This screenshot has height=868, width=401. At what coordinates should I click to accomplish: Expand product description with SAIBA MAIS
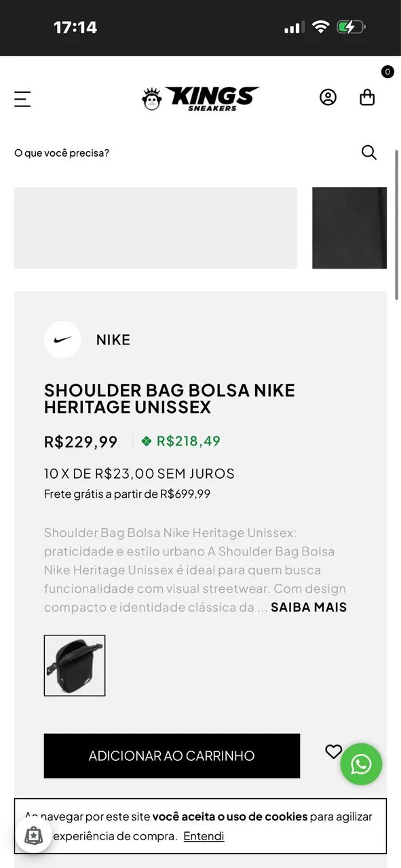309,607
